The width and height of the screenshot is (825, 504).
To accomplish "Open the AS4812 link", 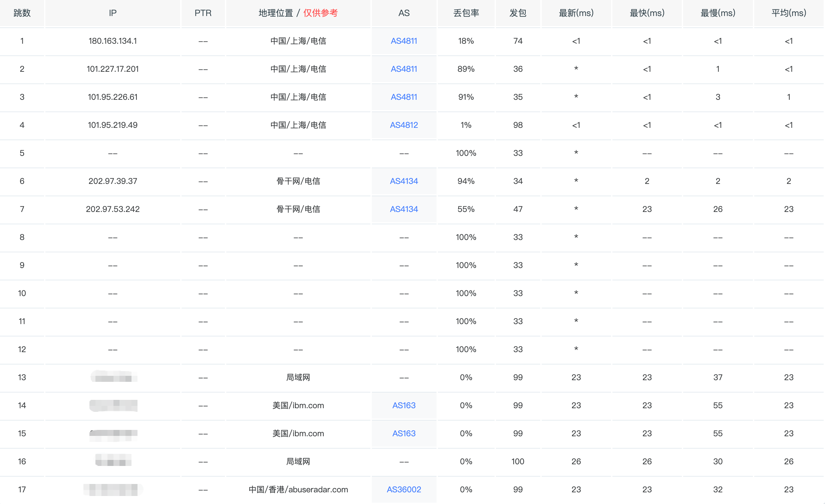I will pos(404,125).
